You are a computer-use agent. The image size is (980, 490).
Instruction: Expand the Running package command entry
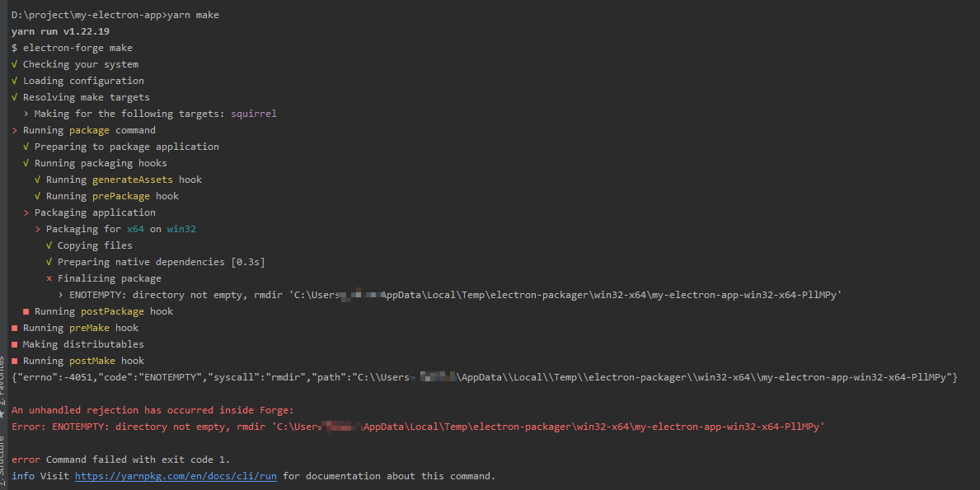pos(13,129)
